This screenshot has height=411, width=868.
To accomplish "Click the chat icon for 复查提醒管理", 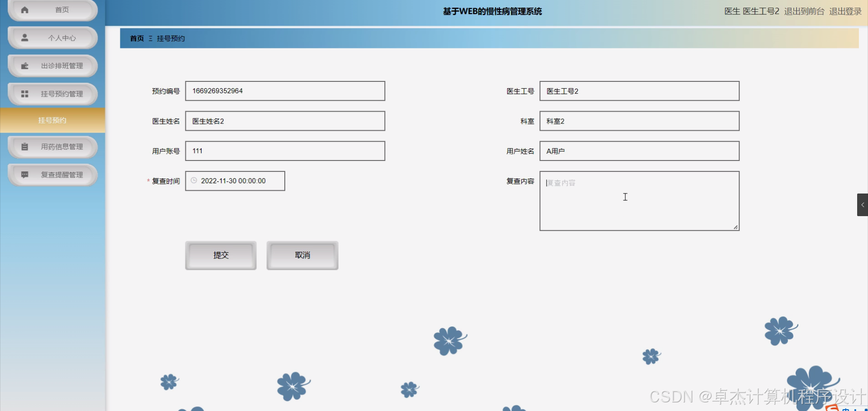I will coord(25,175).
